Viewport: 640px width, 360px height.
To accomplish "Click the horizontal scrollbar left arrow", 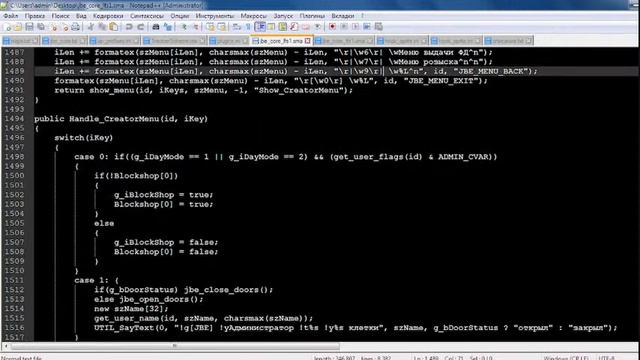I will click(6, 346).
